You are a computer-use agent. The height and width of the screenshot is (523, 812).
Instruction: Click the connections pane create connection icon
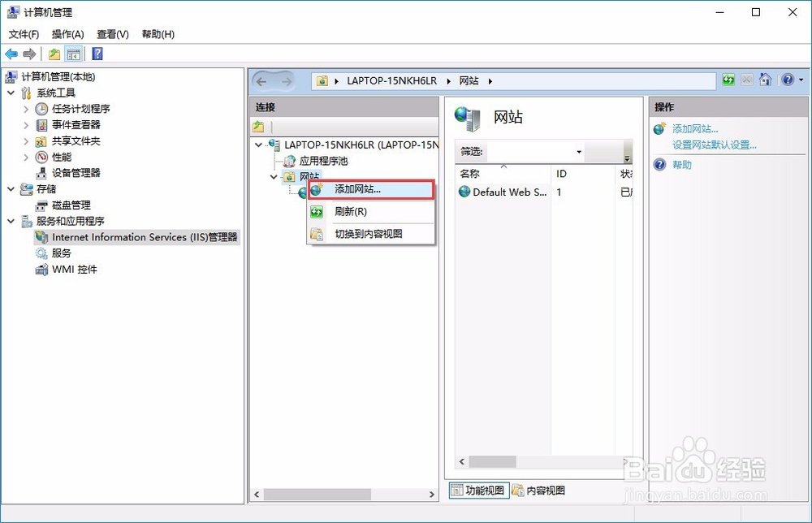259,127
